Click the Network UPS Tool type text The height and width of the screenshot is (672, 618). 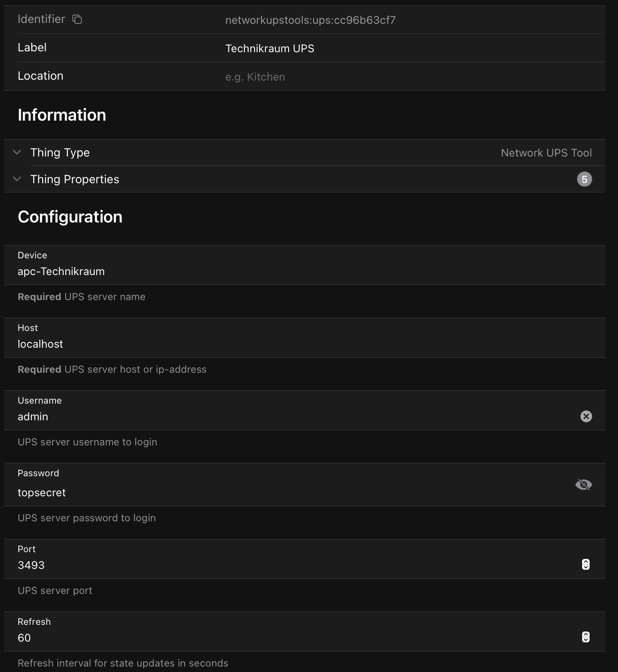[546, 153]
